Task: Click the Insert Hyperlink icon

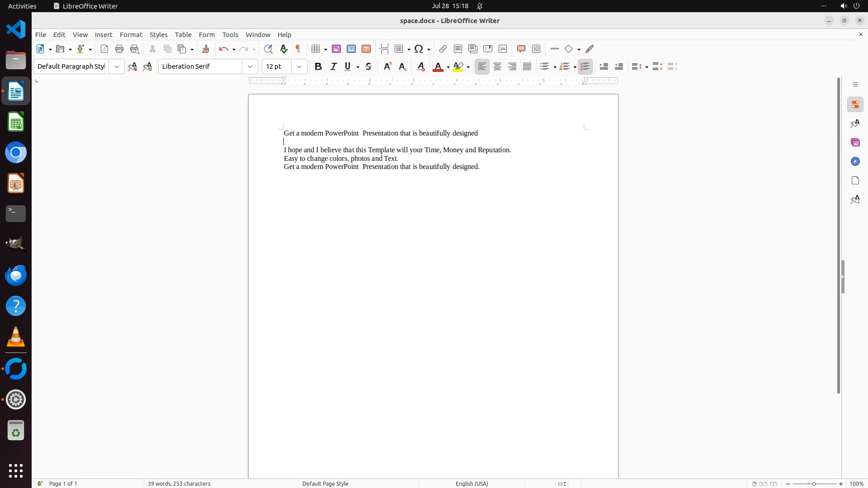Action: [x=443, y=49]
